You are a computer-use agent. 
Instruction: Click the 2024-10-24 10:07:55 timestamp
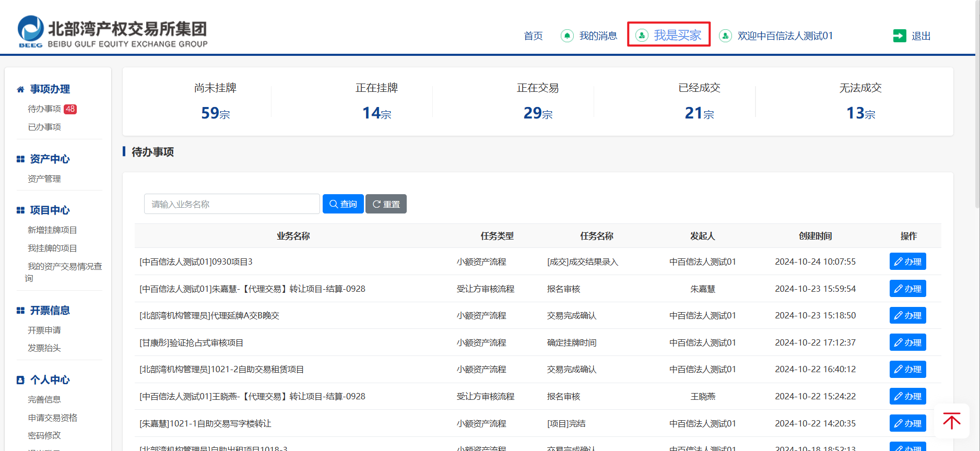click(816, 262)
